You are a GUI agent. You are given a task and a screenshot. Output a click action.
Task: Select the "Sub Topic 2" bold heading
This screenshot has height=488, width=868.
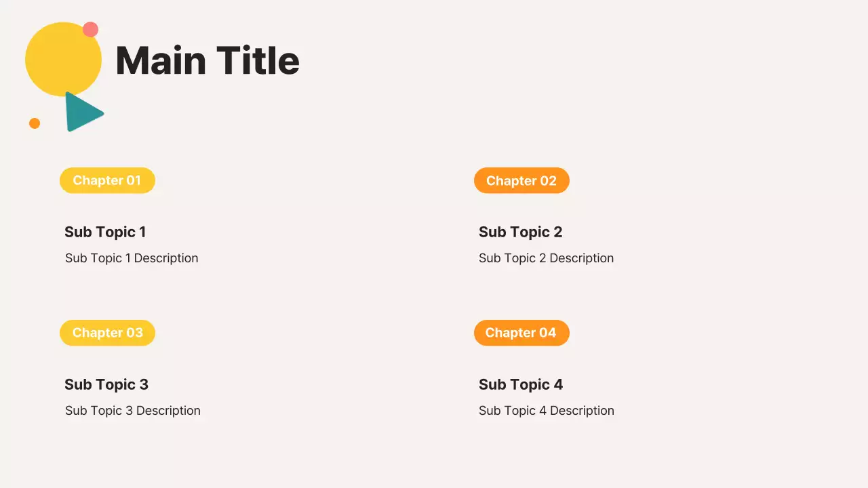point(520,232)
